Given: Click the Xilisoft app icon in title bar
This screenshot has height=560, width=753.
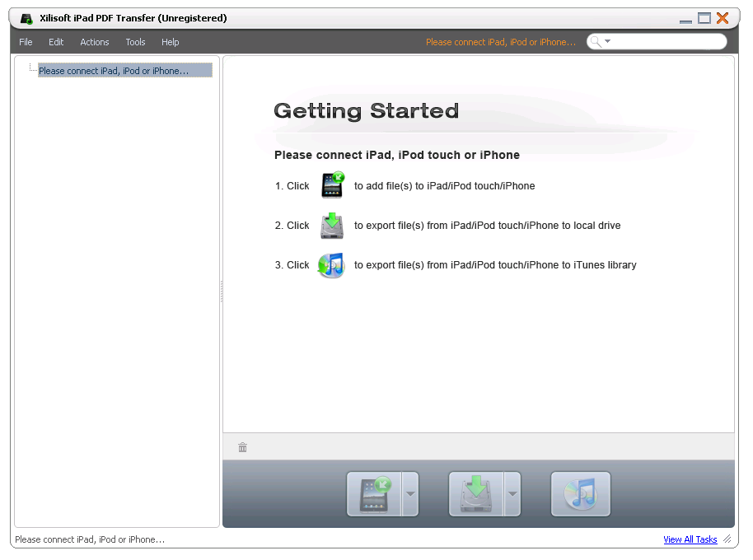Looking at the screenshot, I should click(26, 19).
